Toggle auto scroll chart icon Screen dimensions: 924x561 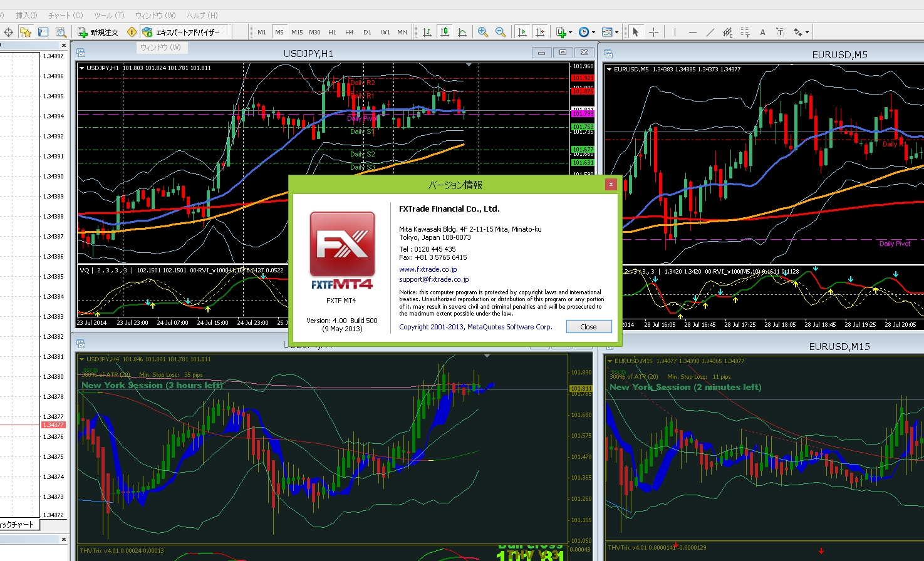click(x=522, y=32)
